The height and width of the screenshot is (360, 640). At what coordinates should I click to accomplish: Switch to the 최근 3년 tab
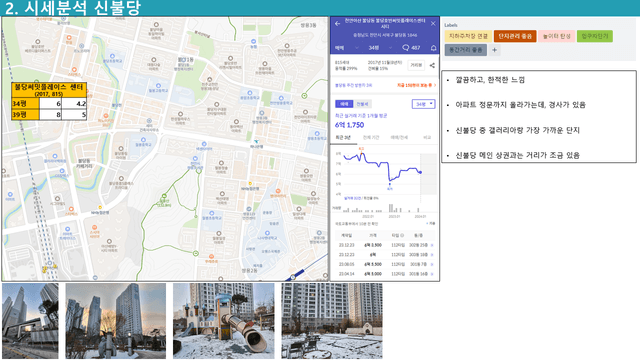343,138
